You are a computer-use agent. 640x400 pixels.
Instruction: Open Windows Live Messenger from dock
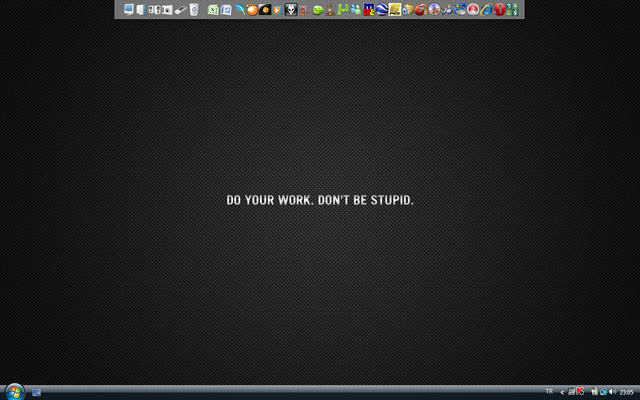coord(356,10)
